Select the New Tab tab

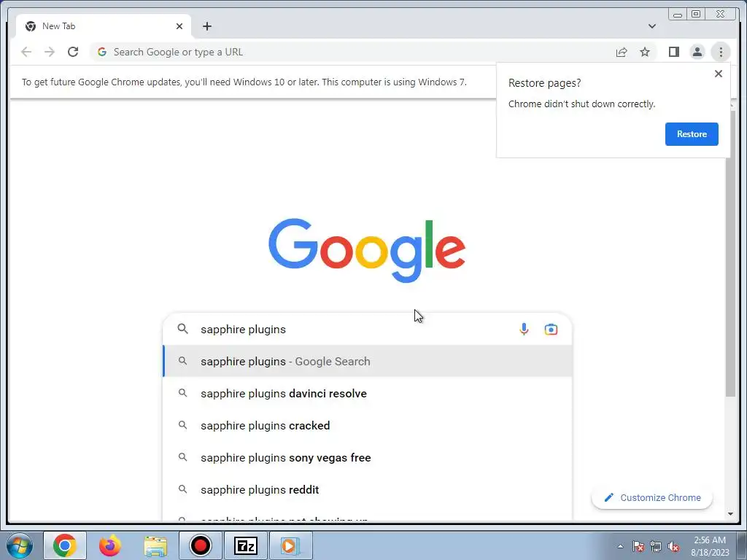(x=104, y=26)
